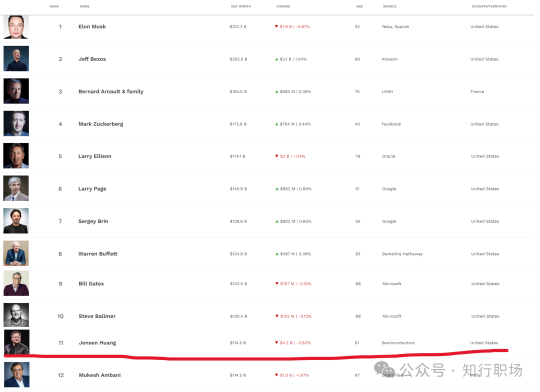This screenshot has width=540, height=392.
Task: Click the $175.9 B net worth value
Action: [238, 124]
